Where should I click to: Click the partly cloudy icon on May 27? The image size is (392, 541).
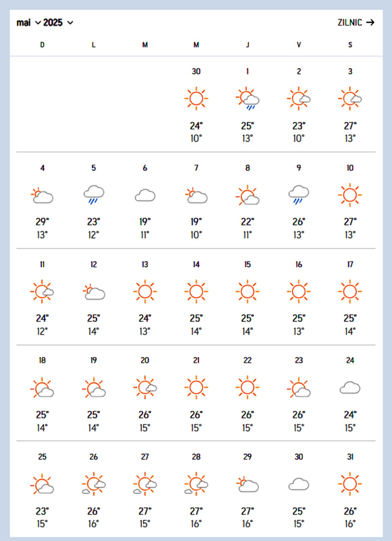145,485
